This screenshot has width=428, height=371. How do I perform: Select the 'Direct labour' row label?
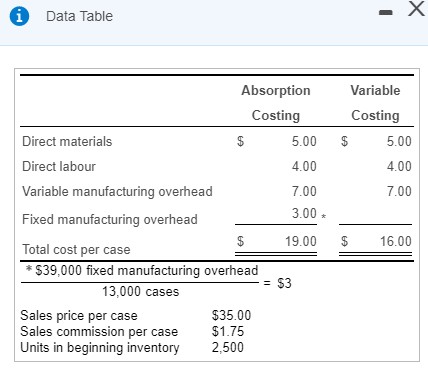[59, 166]
